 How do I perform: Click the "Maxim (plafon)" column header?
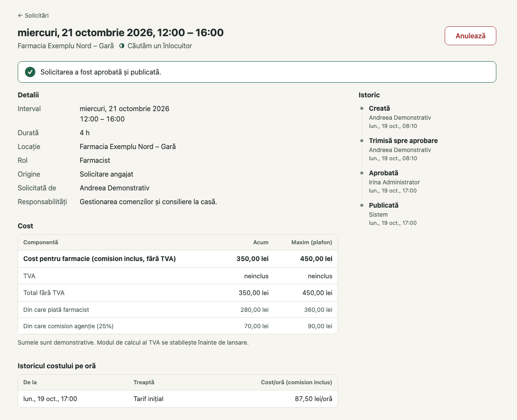pyautogui.click(x=312, y=243)
